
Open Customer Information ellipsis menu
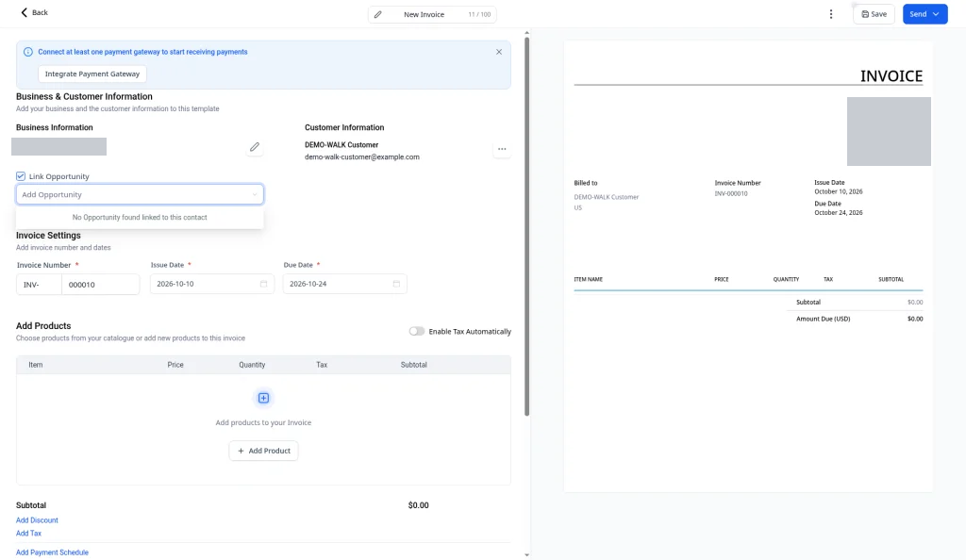click(x=502, y=149)
